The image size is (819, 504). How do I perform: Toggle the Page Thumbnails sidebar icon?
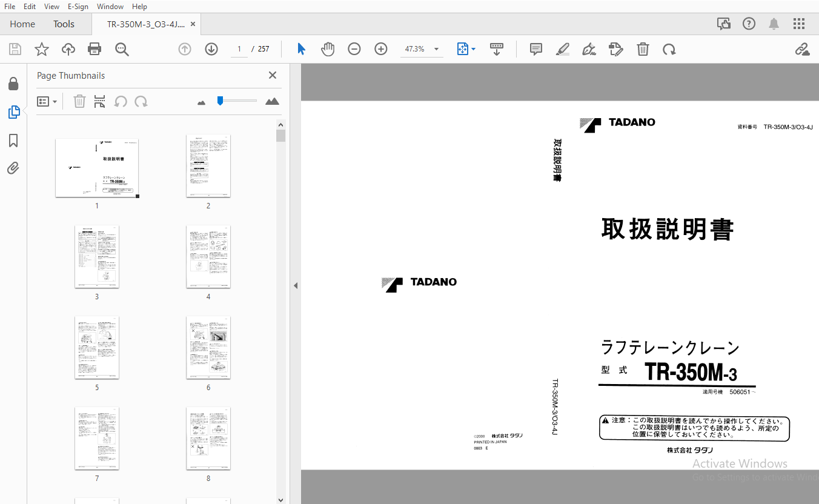point(13,112)
